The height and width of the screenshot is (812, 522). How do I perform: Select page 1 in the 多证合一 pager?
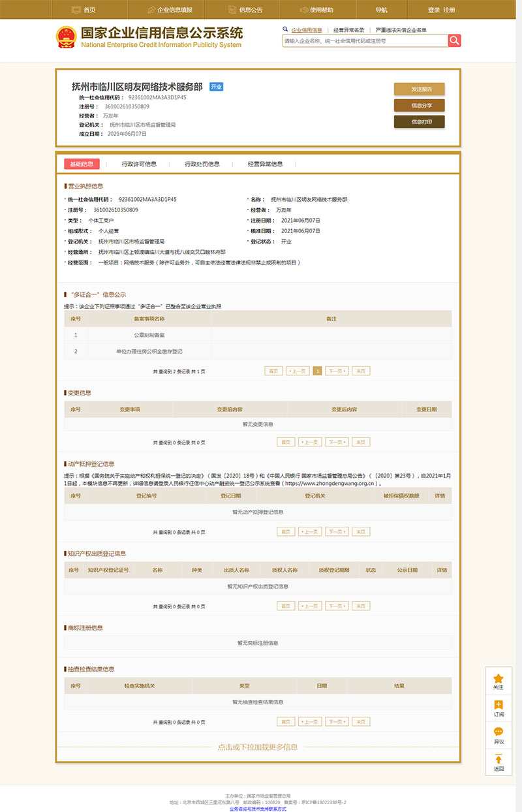[317, 371]
